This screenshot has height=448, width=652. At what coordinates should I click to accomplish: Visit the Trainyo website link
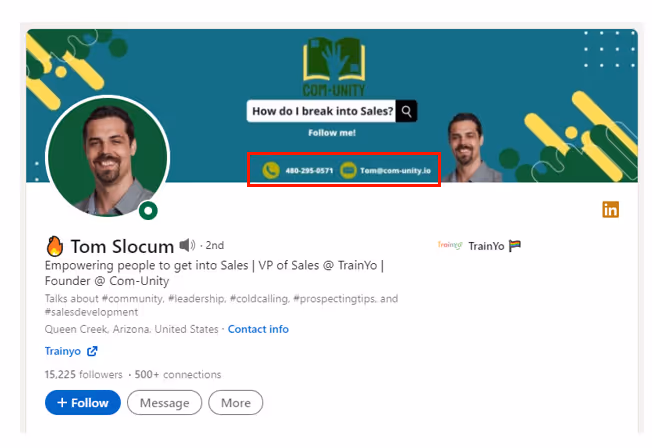coord(63,351)
